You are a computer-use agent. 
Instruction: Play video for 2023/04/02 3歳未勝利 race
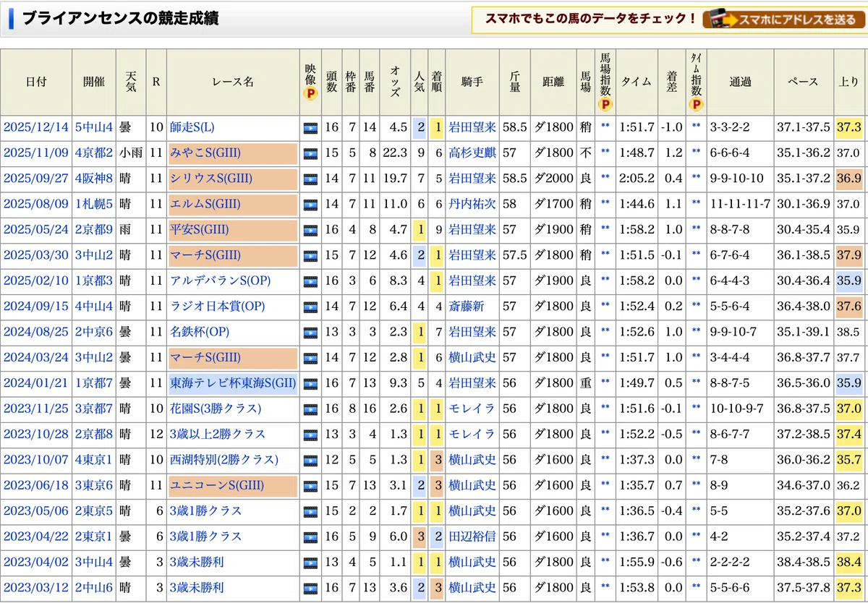coord(310,563)
